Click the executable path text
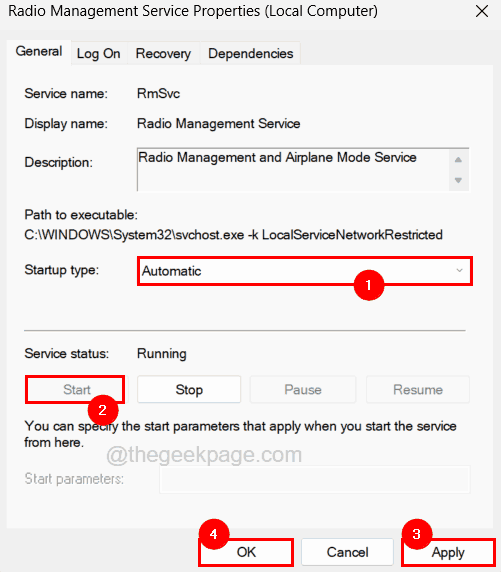501x572 pixels. [234, 235]
